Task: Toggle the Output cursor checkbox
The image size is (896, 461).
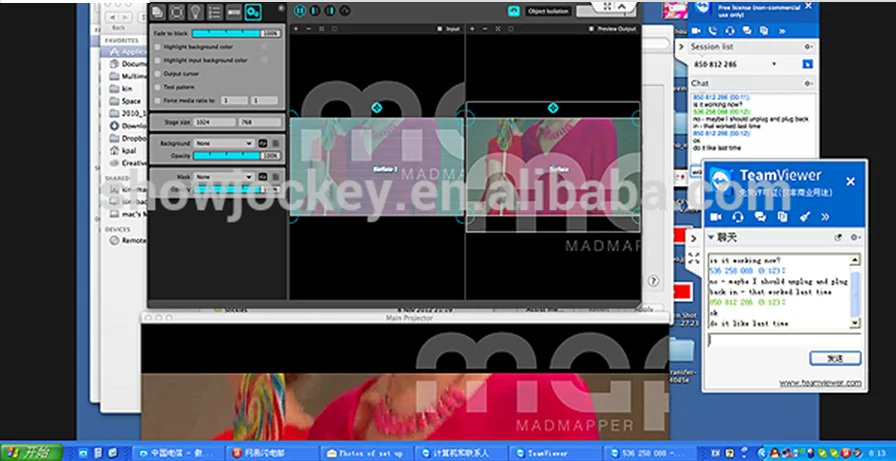Action: (x=157, y=73)
